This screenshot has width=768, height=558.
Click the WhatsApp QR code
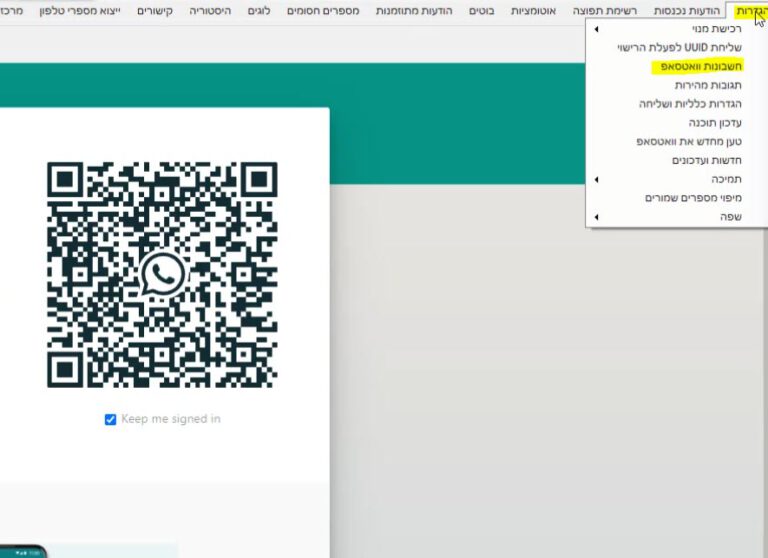click(162, 275)
